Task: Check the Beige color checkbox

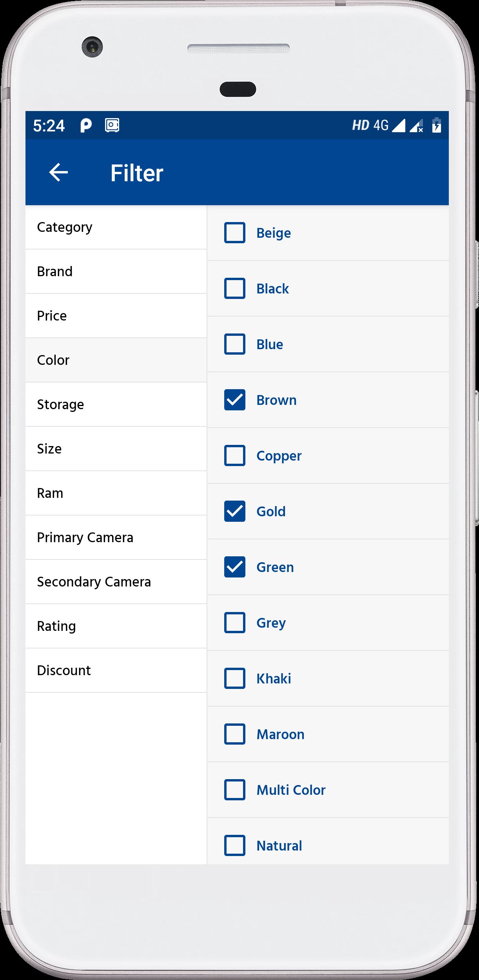Action: 235,233
